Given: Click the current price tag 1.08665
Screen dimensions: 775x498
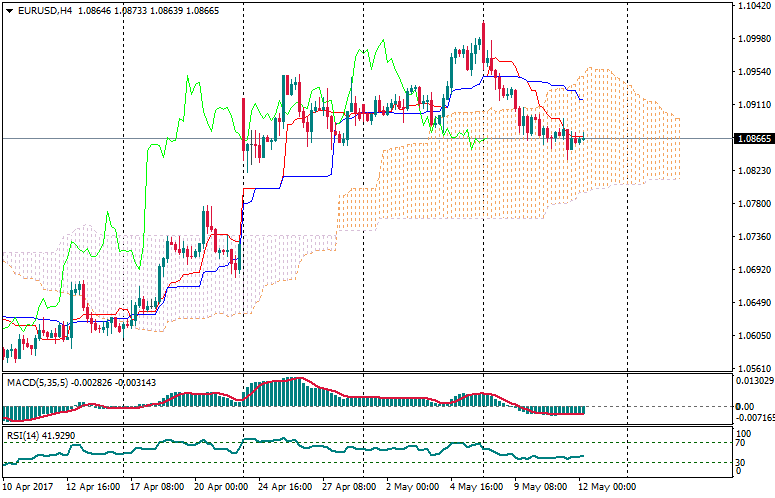Looking at the screenshot, I should click(751, 139).
